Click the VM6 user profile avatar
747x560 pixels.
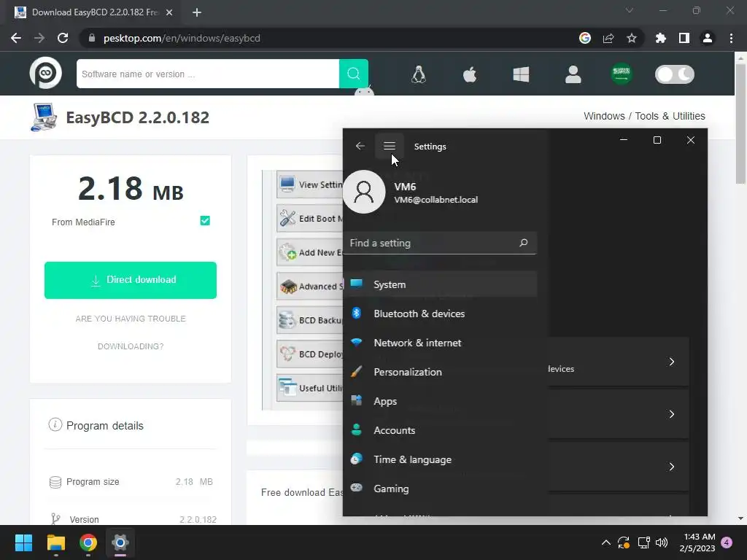click(x=364, y=192)
